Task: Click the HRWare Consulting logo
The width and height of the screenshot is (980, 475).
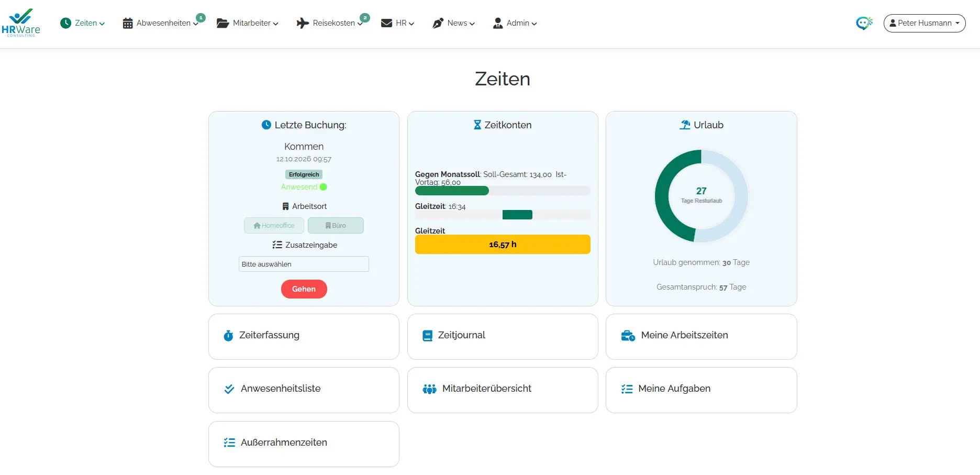Action: tap(21, 23)
